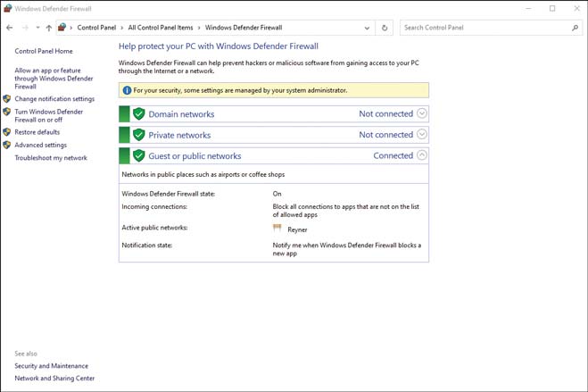Select All Control Panel Items breadcrumb

coord(161,28)
